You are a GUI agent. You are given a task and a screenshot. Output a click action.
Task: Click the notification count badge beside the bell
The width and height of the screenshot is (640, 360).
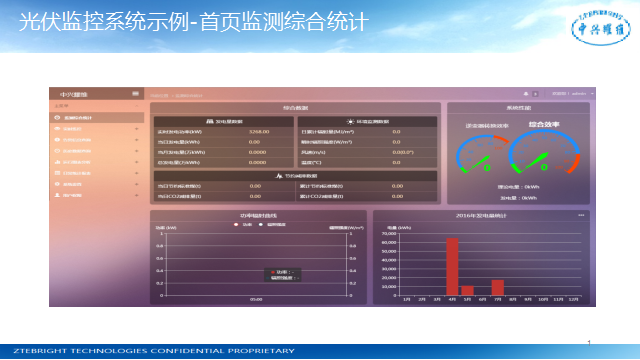coord(535,94)
